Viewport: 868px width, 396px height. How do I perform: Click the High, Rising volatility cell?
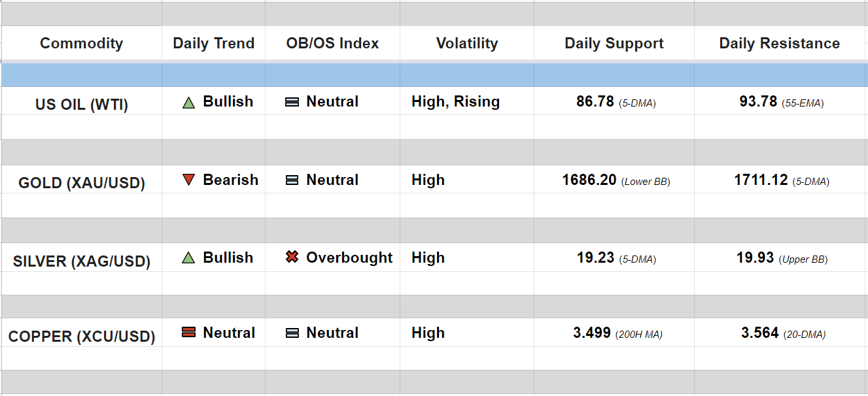click(x=456, y=102)
